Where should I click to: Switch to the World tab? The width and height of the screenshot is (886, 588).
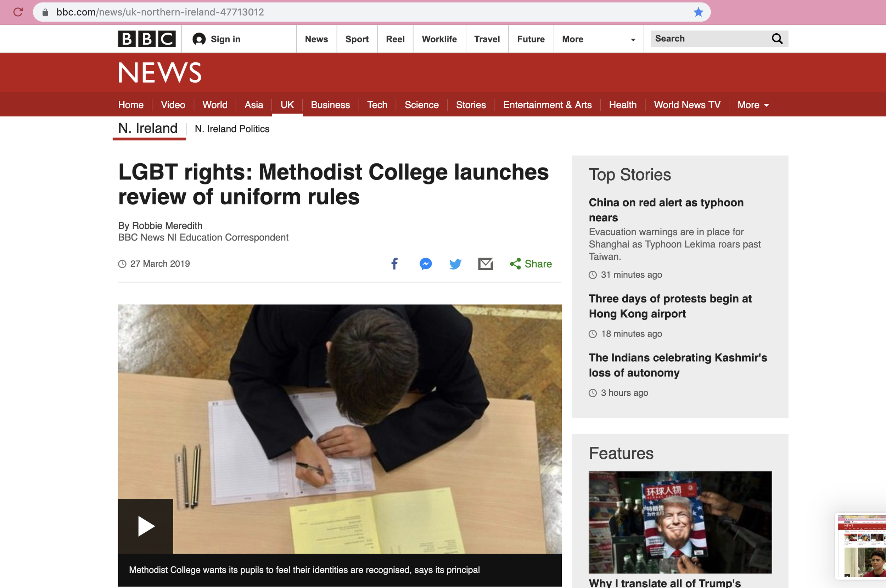[215, 105]
